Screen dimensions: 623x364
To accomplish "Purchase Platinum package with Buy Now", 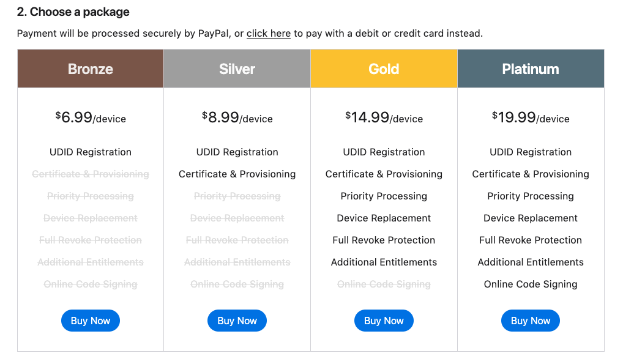I will pos(531,321).
